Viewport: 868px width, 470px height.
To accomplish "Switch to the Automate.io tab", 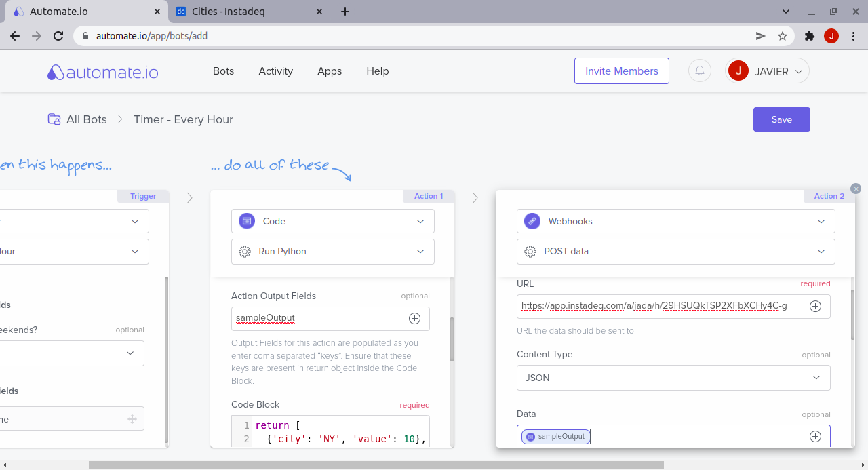I will pyautogui.click(x=86, y=12).
